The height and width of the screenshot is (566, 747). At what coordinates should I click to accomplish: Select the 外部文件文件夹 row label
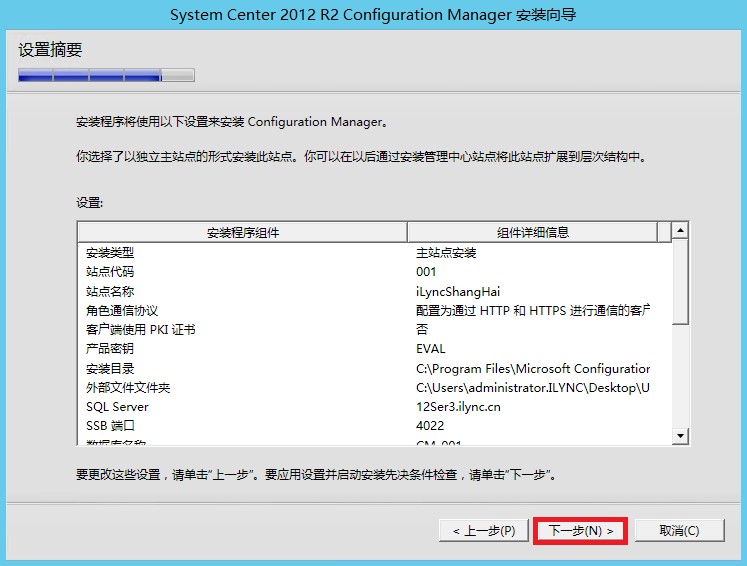128,387
